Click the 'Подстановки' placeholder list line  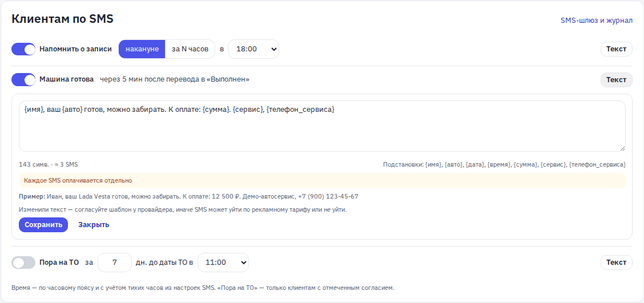[504, 164]
